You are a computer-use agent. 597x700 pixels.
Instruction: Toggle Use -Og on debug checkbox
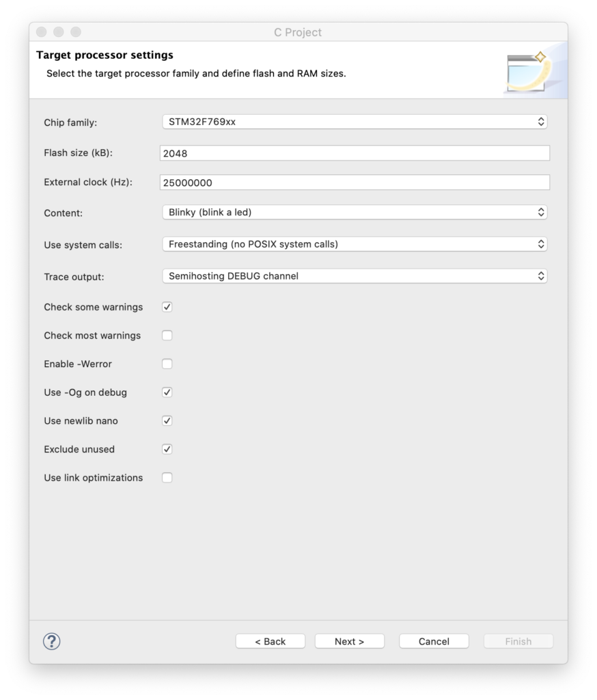tap(167, 392)
